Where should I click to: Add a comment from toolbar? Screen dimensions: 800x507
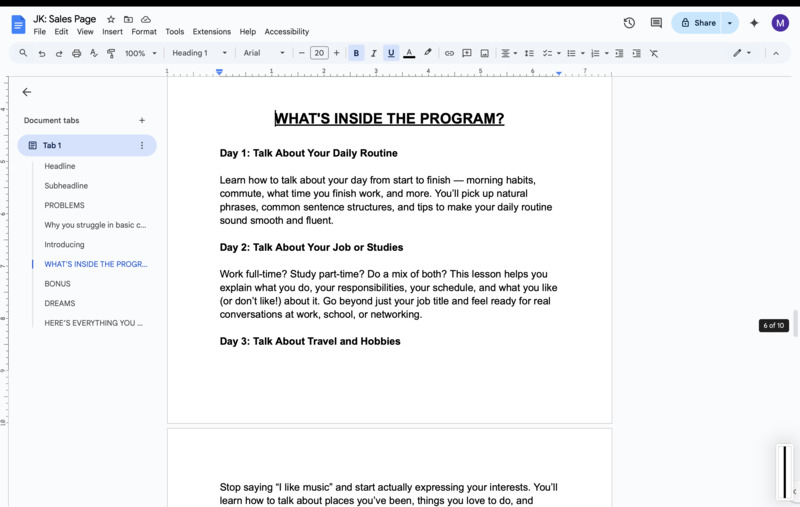pyautogui.click(x=466, y=53)
